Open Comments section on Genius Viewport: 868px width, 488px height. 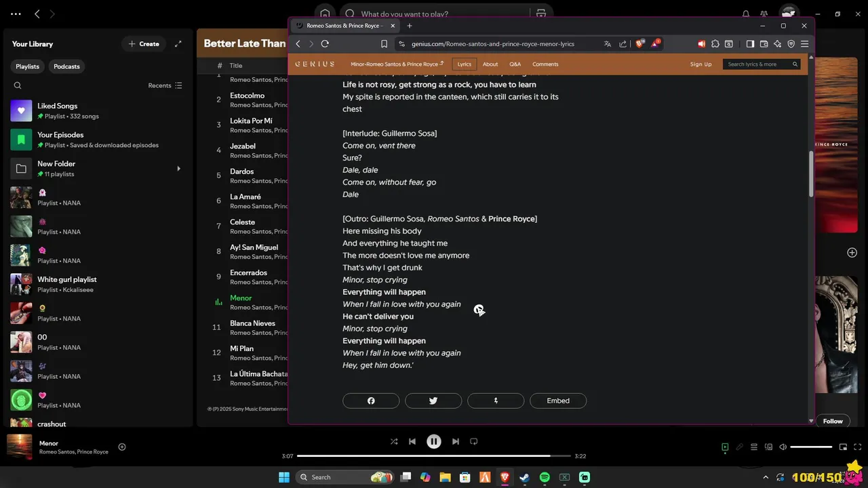click(x=545, y=64)
